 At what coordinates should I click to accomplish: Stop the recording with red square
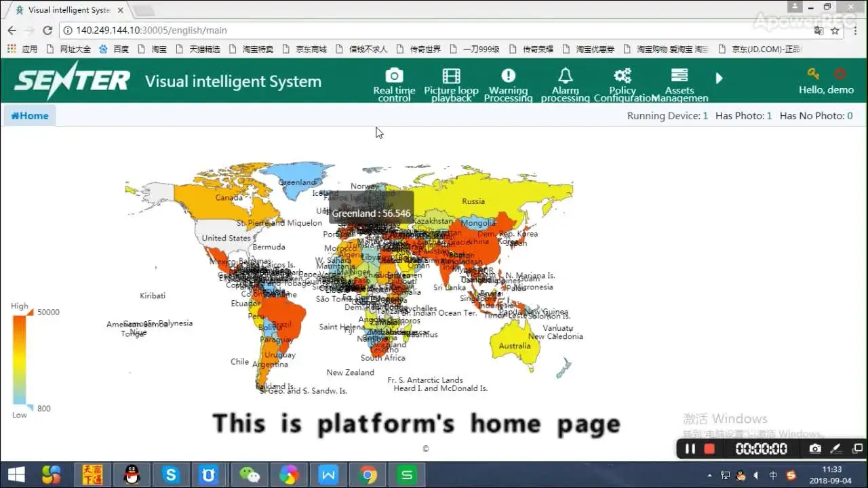pyautogui.click(x=709, y=449)
